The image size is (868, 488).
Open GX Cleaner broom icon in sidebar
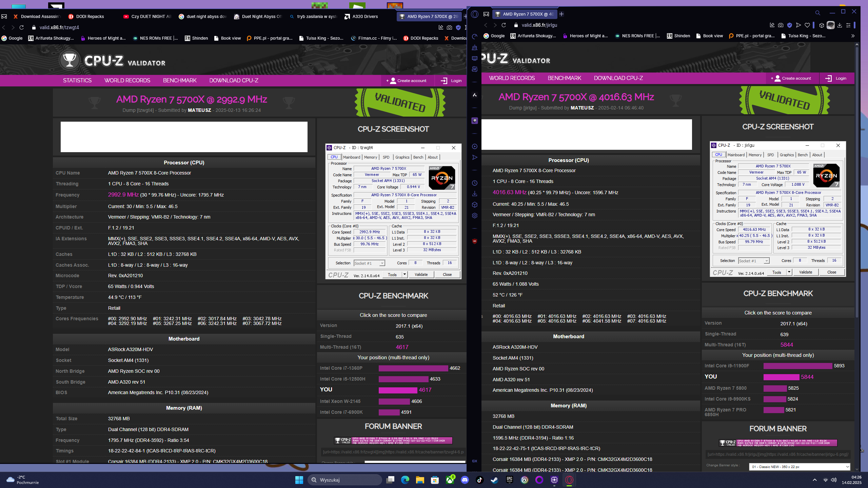(475, 47)
